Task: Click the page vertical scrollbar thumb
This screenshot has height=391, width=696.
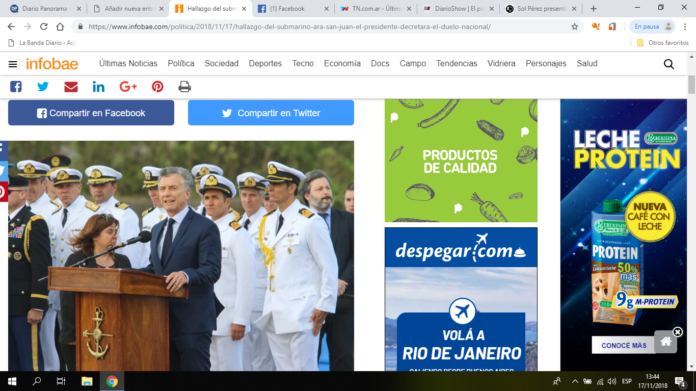Action: 692,84
